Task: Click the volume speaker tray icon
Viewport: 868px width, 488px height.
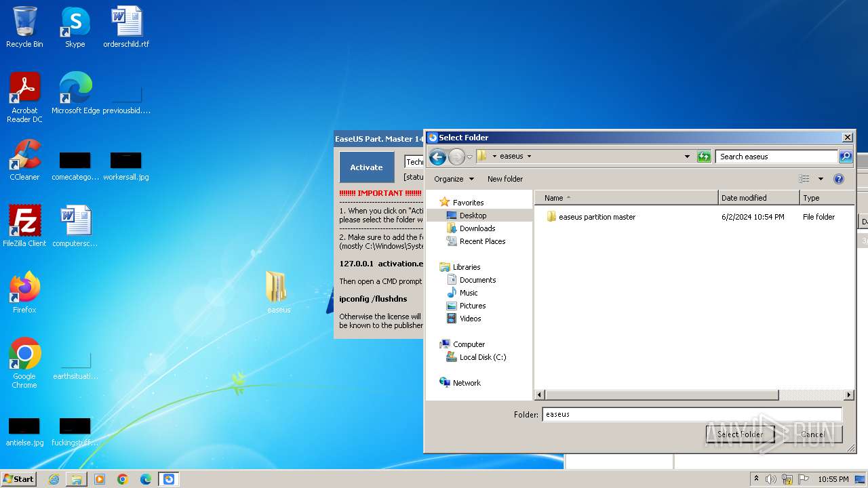Action: [771, 479]
